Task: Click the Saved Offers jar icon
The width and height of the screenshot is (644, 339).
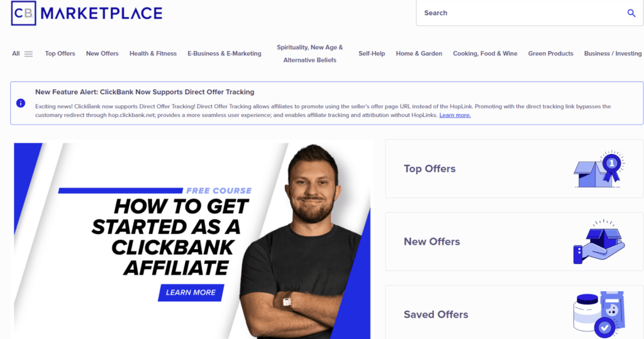Action: (599, 314)
